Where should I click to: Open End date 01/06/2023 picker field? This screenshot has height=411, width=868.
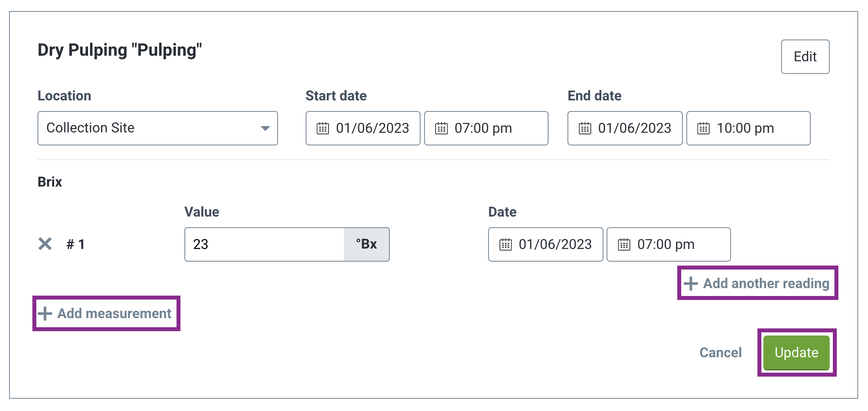point(625,128)
